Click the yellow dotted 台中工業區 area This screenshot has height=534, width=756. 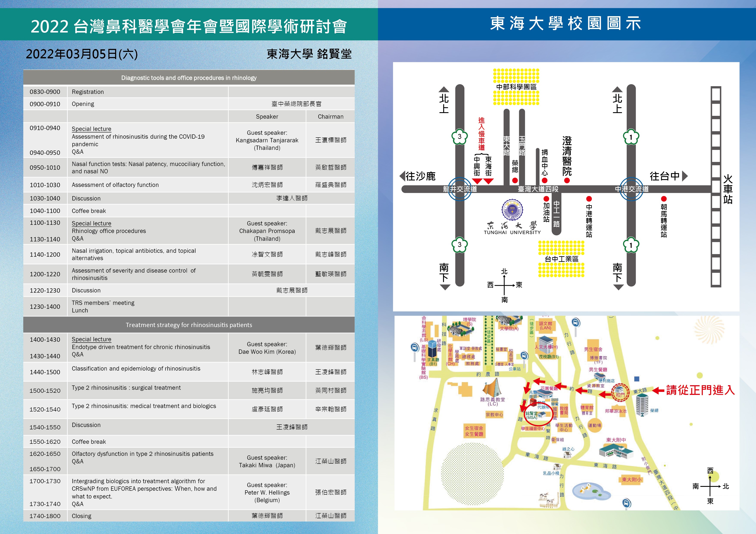click(561, 259)
